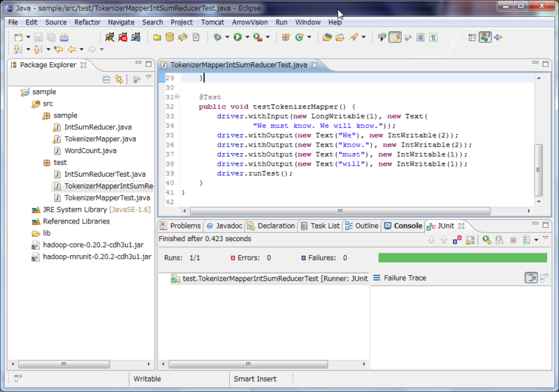
Task: Stop Tomcat with the red-X cat icon
Action: [123, 37]
